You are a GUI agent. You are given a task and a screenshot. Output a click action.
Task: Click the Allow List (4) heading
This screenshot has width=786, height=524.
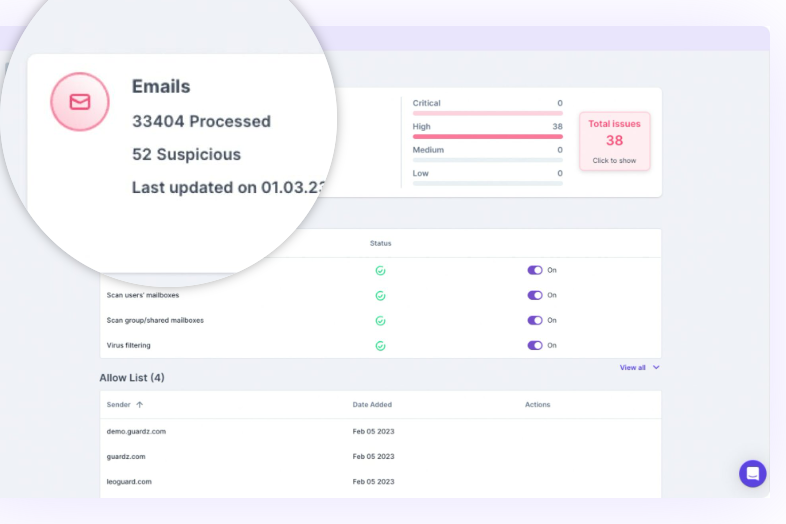coord(132,378)
